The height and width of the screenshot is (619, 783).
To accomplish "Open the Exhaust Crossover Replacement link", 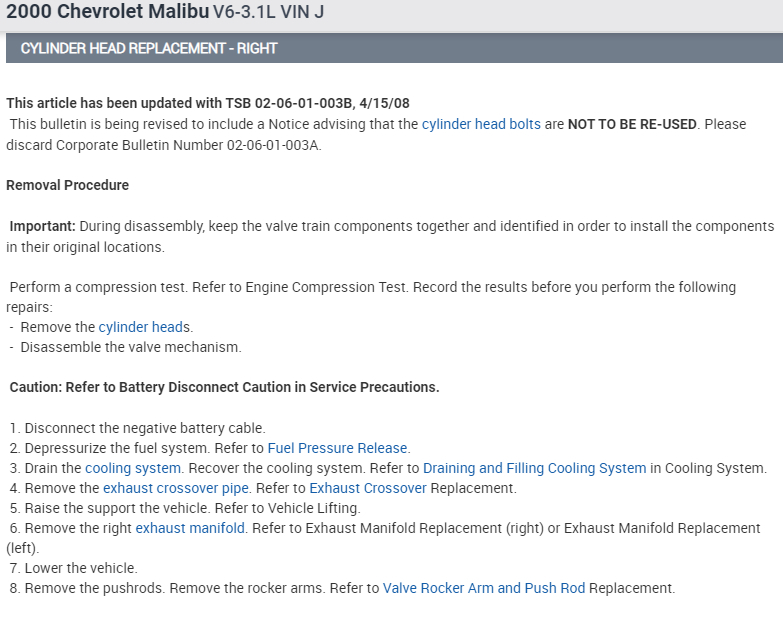I will (368, 488).
